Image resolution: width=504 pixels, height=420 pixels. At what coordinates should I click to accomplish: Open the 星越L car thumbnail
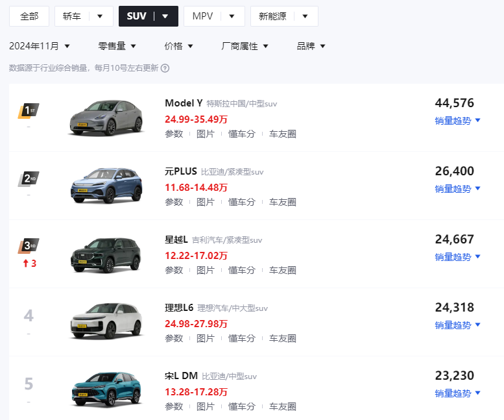[106, 254]
